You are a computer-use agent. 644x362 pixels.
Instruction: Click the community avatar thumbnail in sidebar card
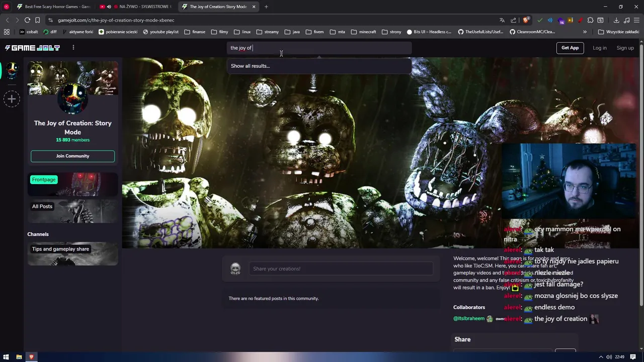tap(73, 98)
